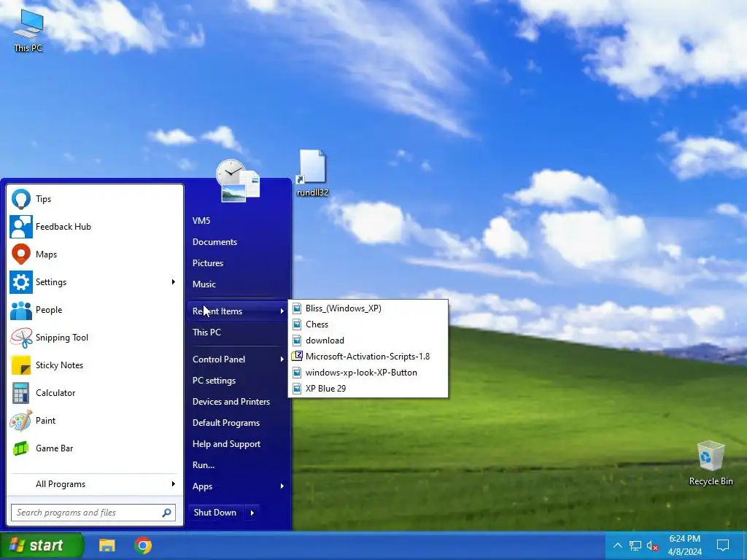Image resolution: width=747 pixels, height=560 pixels.
Task: Click the muted volume tray icon
Action: 652,545
